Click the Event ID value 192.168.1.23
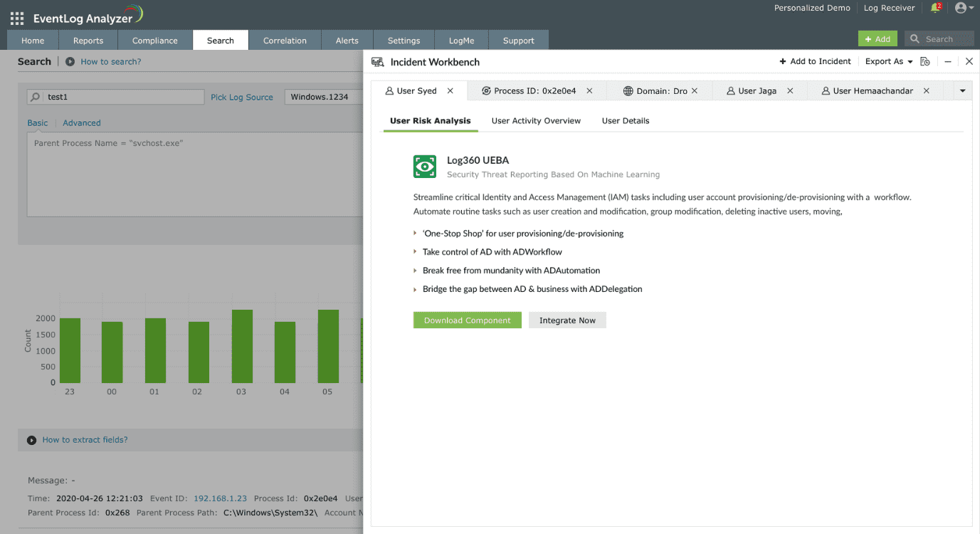Viewport: 980px width, 534px height. click(x=220, y=499)
